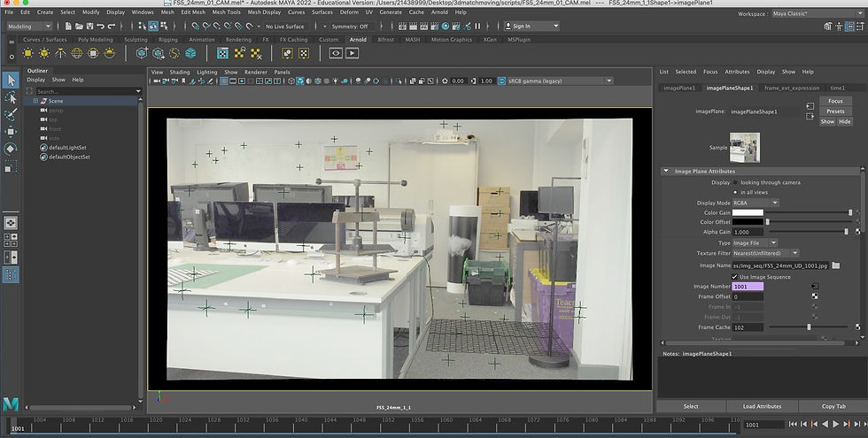Create an Arnold Photometric Light
The image size is (868, 438).
(x=60, y=53)
